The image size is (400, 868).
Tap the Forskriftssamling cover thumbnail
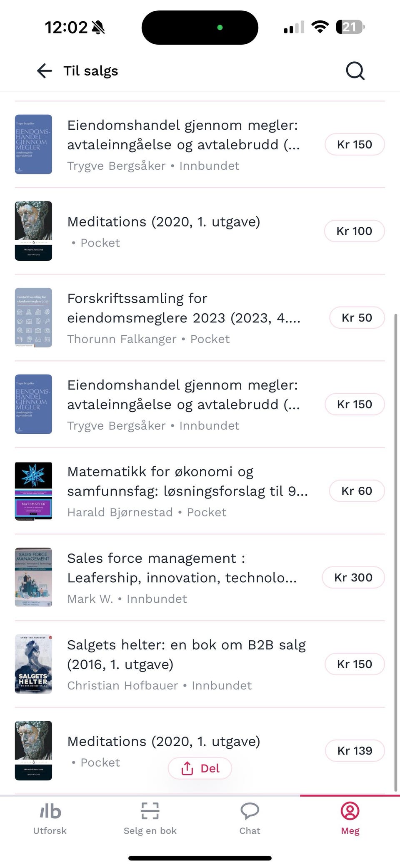(33, 318)
